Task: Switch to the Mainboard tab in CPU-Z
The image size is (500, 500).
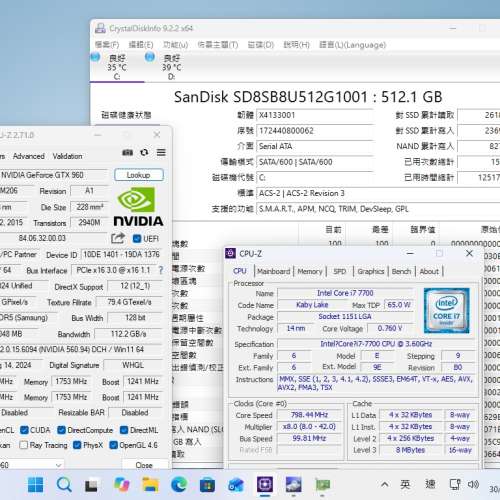Action: pyautogui.click(x=273, y=271)
